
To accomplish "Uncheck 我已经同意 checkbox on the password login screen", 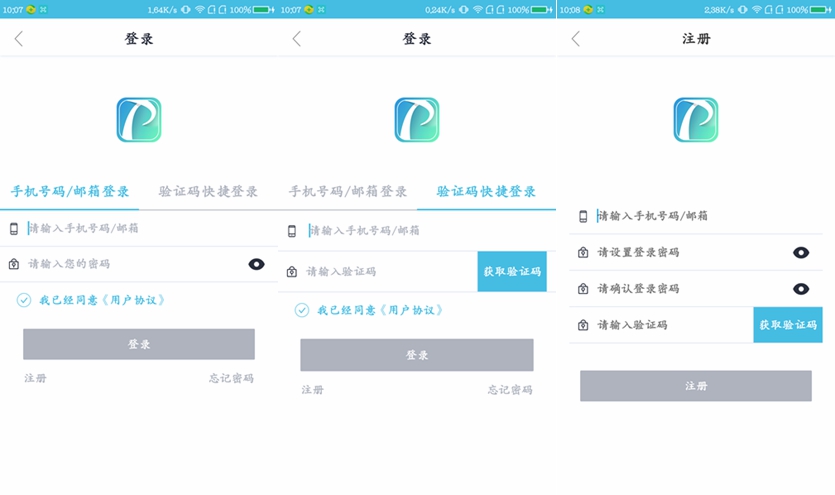I will tap(24, 300).
